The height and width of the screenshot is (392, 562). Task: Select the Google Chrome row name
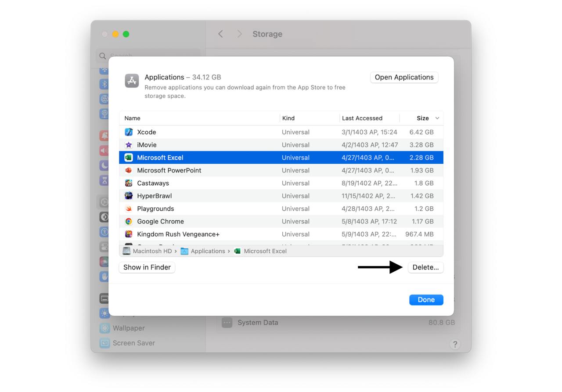(x=160, y=221)
